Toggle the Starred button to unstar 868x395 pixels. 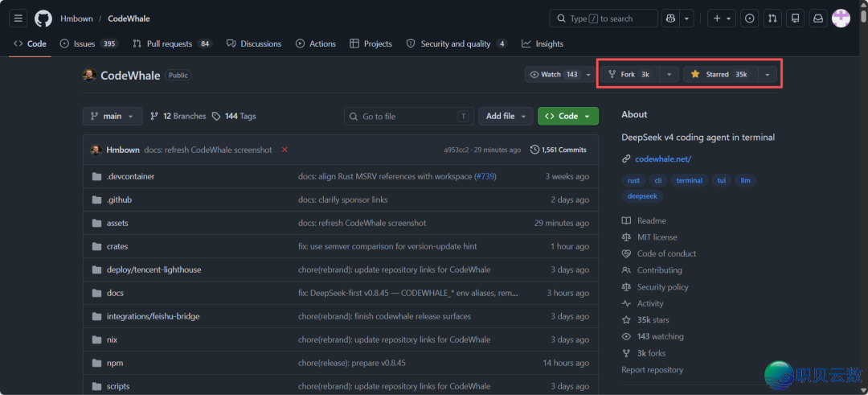[720, 74]
